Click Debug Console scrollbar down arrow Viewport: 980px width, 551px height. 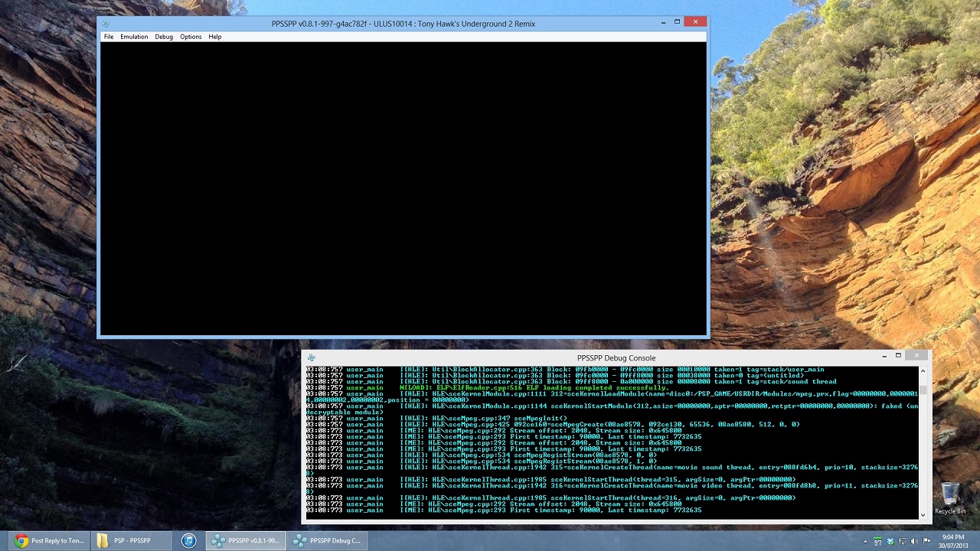pos(923,514)
